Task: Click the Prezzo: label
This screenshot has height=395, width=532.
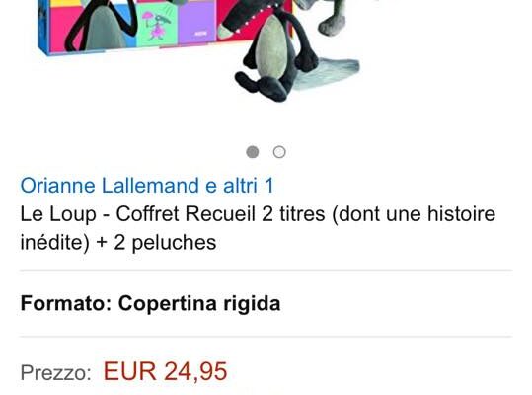Action: click(55, 373)
